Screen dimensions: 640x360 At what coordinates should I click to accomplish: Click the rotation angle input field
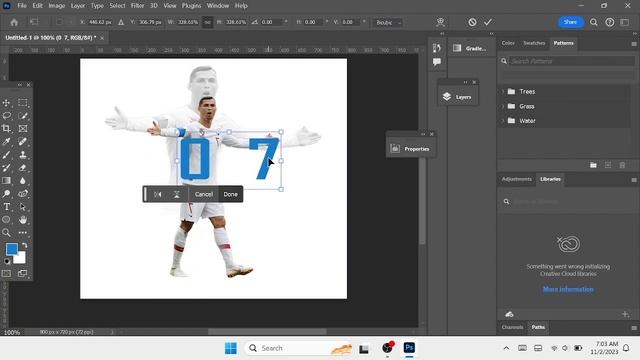(271, 22)
